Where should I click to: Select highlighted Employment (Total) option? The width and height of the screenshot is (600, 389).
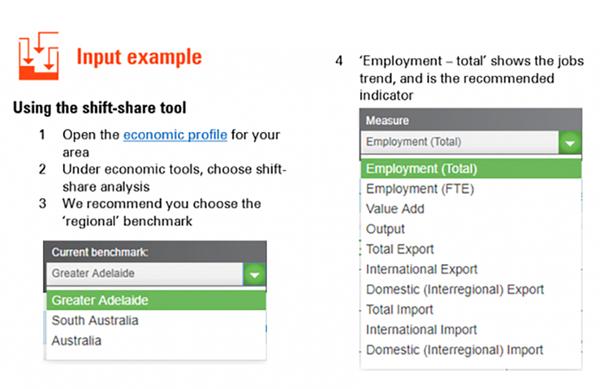click(x=471, y=169)
